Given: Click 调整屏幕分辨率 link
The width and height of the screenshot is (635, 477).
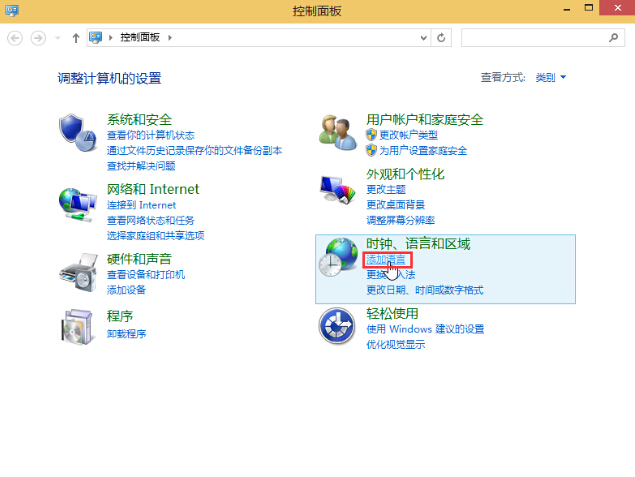Looking at the screenshot, I should pyautogui.click(x=400, y=220).
